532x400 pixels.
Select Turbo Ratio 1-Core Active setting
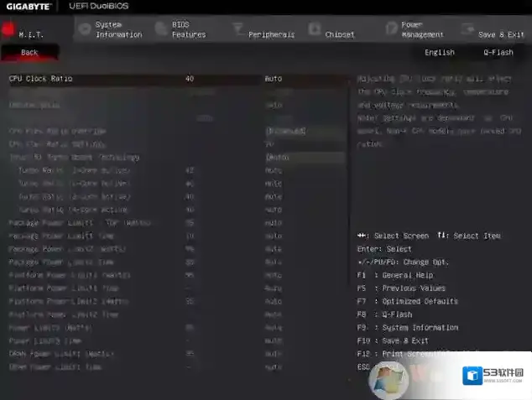click(74, 170)
